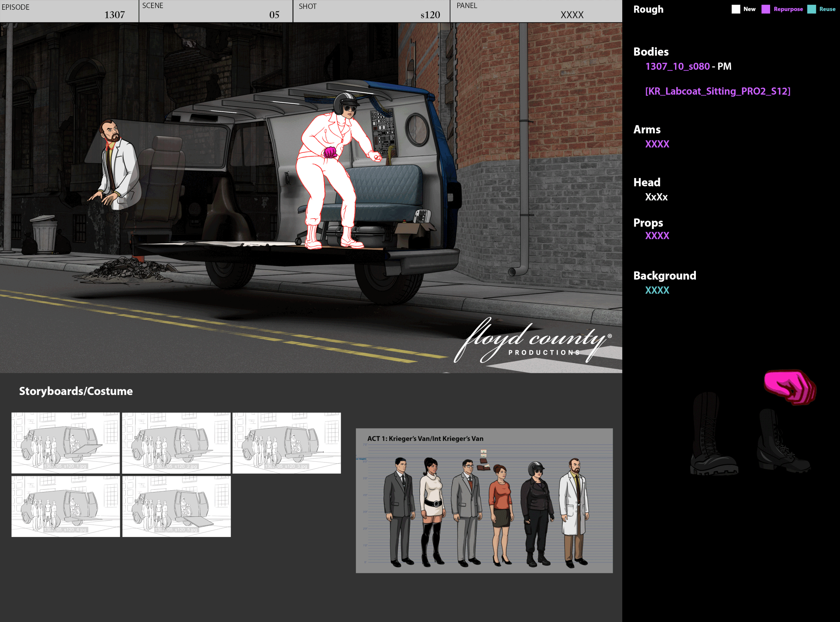Open storyboard thumbnail 1307_05_s120_2.jpg
The image size is (840, 622).
pyautogui.click(x=176, y=443)
